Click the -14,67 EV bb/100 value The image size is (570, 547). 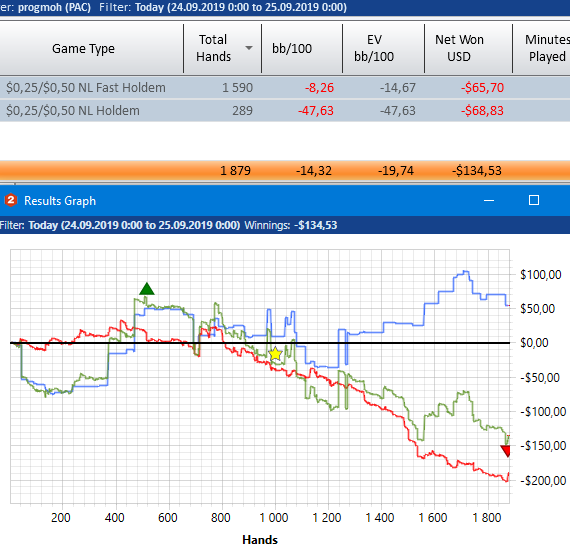[x=398, y=88]
